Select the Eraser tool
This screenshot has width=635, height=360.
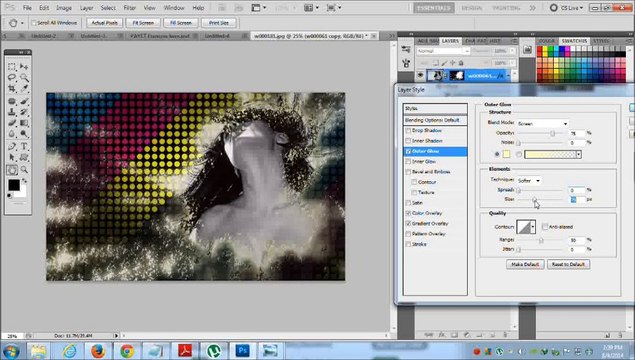pyautogui.click(x=12, y=123)
